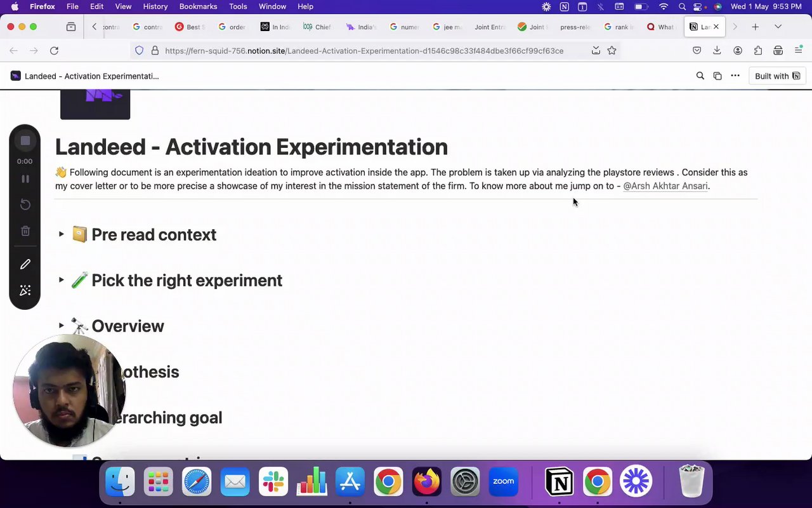This screenshot has height=508, width=812.
Task: Open the Firefox View button
Action: [71, 27]
